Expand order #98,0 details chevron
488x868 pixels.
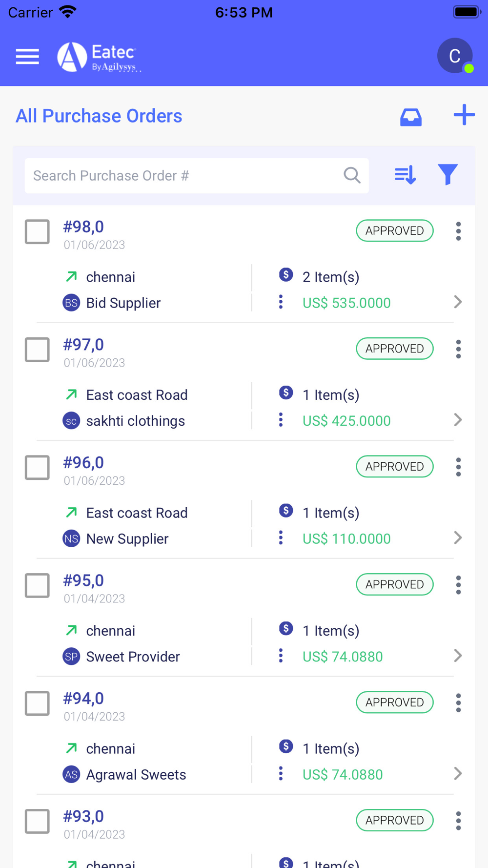point(457,302)
